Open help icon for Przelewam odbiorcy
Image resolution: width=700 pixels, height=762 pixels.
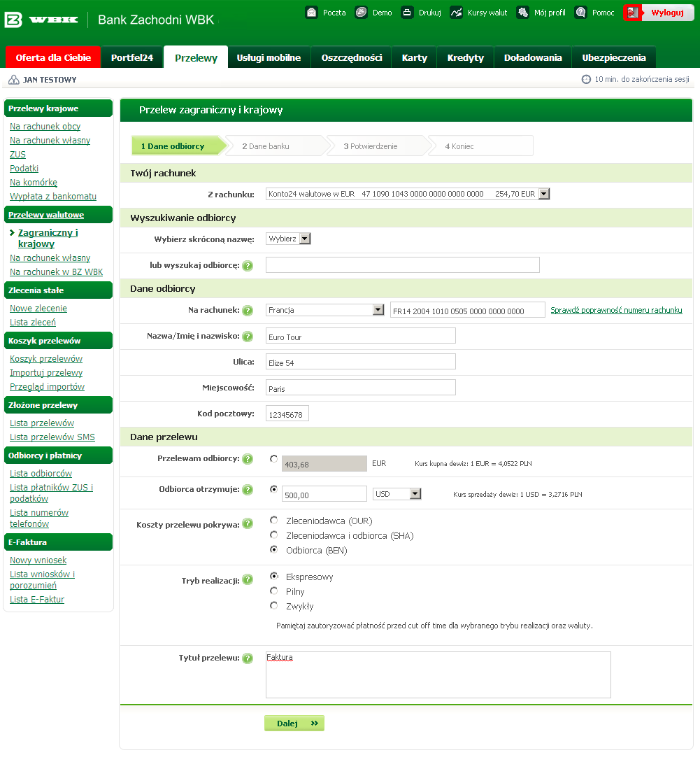click(x=248, y=459)
